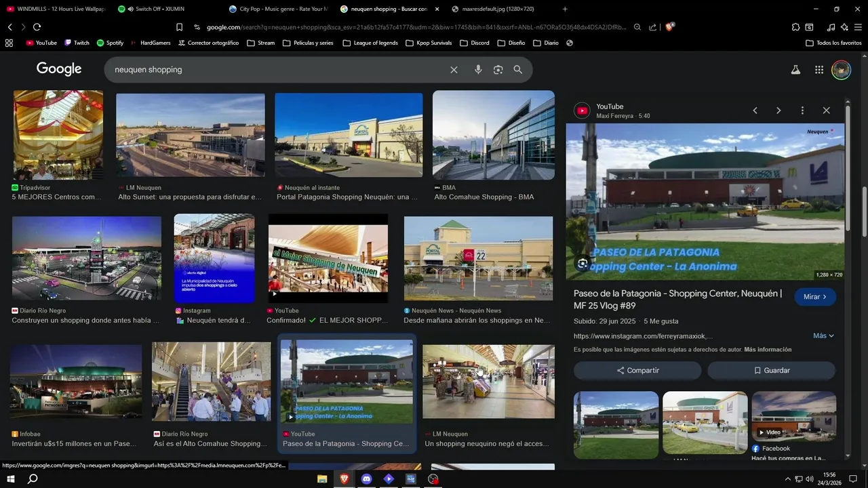Open Google Search Labs flask icon

795,70
